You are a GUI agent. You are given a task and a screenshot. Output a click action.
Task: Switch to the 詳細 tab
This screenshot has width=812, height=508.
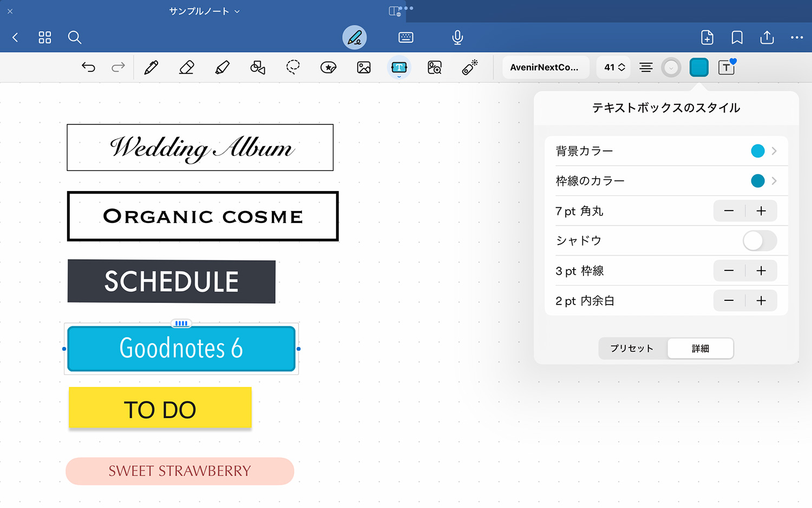pos(700,348)
